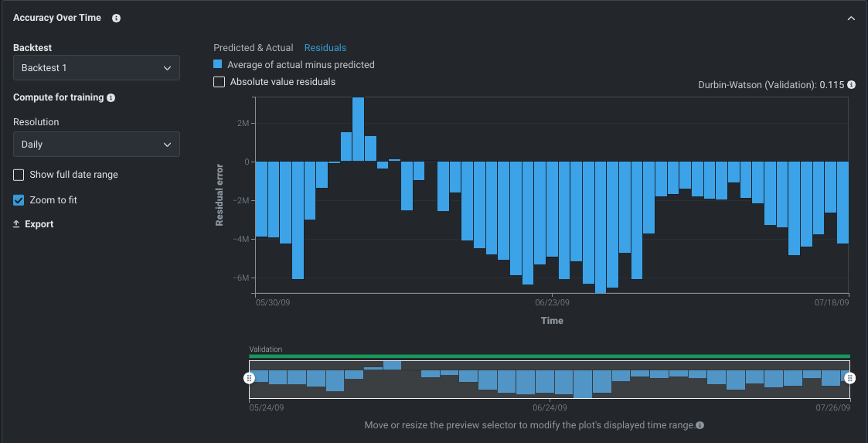868x443 pixels.
Task: Collapse the Accuracy Over Time panel
Action: (851, 18)
